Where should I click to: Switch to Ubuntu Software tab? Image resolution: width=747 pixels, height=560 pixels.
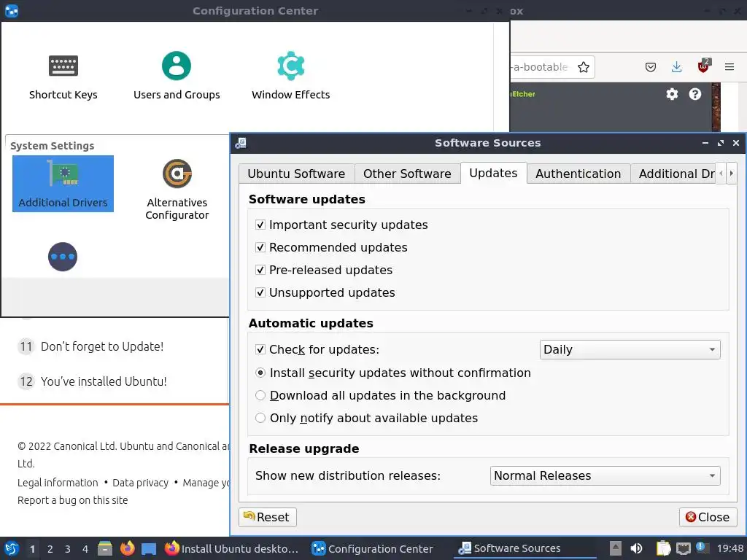(296, 174)
